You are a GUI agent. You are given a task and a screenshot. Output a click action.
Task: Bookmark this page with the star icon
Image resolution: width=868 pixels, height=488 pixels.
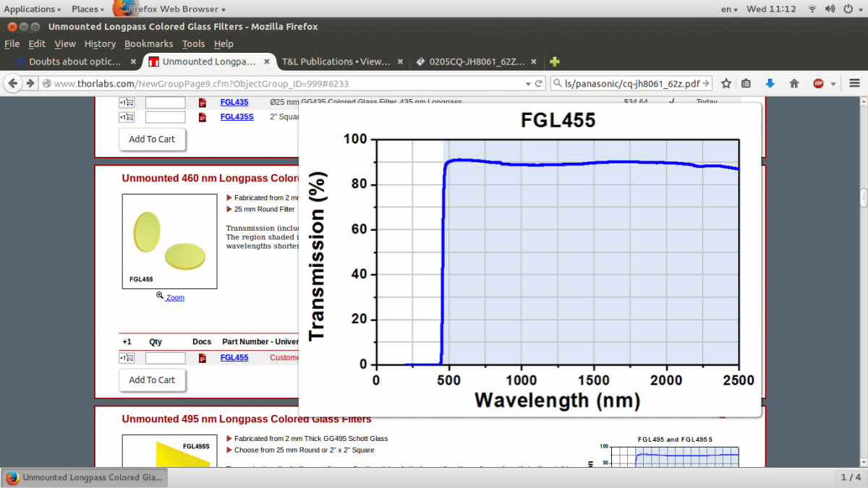(726, 83)
